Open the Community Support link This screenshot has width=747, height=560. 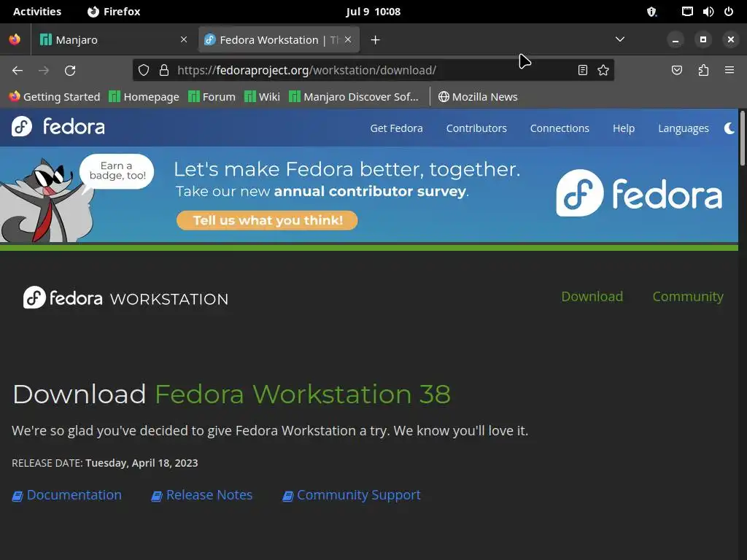pos(352,495)
